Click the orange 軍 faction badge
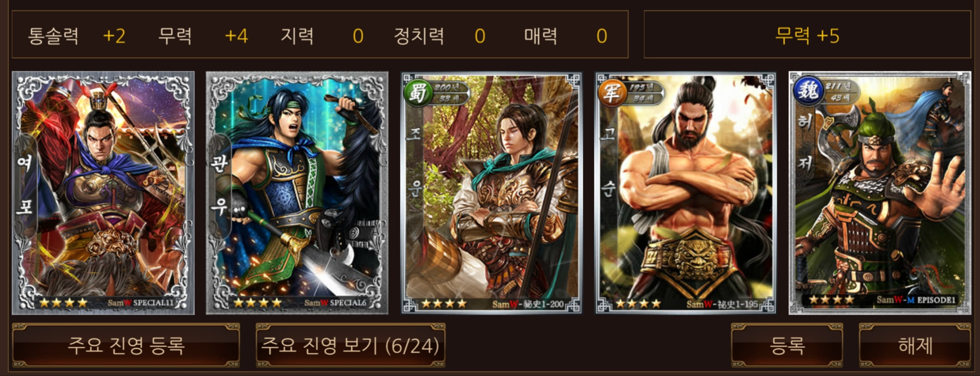 (611, 93)
